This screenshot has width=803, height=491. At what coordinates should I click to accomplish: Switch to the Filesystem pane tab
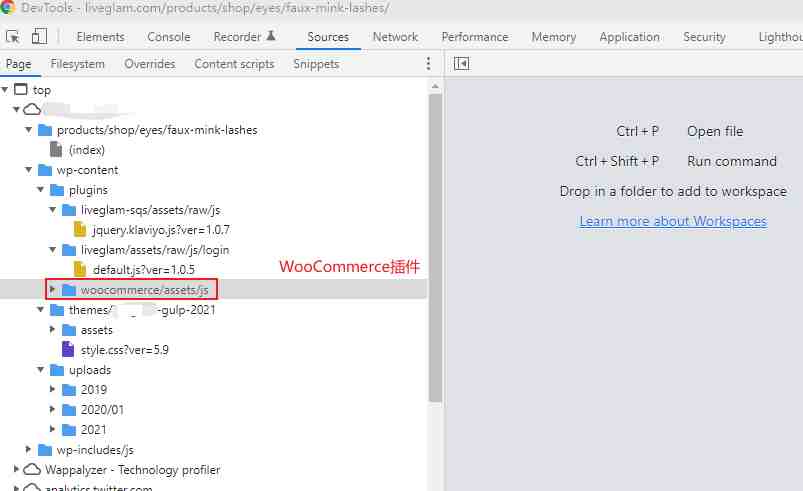(77, 64)
